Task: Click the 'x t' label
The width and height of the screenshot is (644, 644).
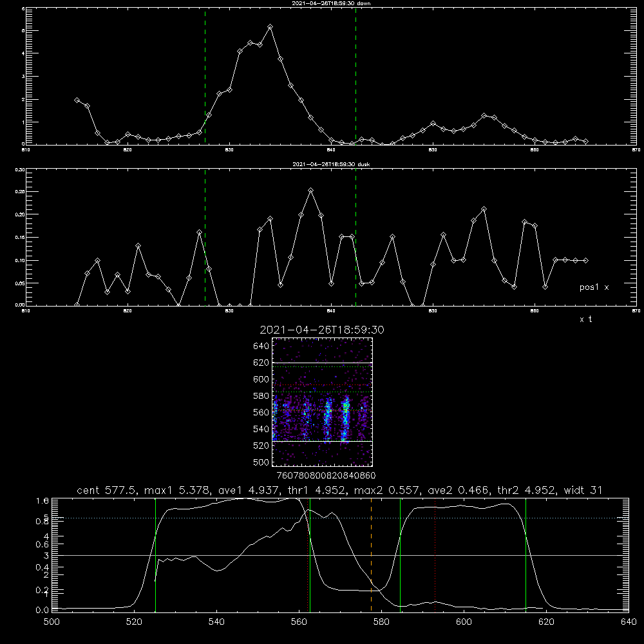Action: 585,319
